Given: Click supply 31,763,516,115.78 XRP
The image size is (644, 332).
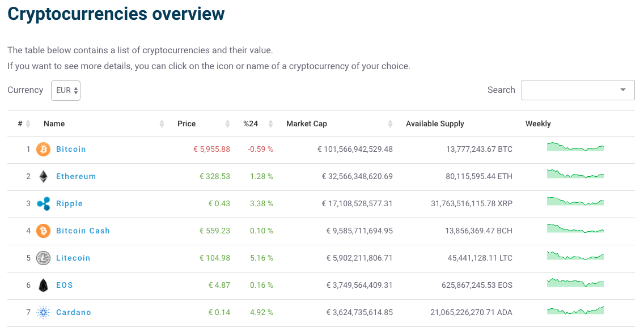Looking at the screenshot, I should pos(472,203).
